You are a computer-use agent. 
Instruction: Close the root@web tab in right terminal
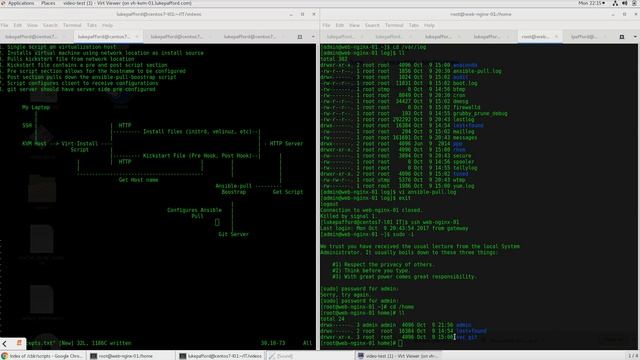tap(556, 37)
